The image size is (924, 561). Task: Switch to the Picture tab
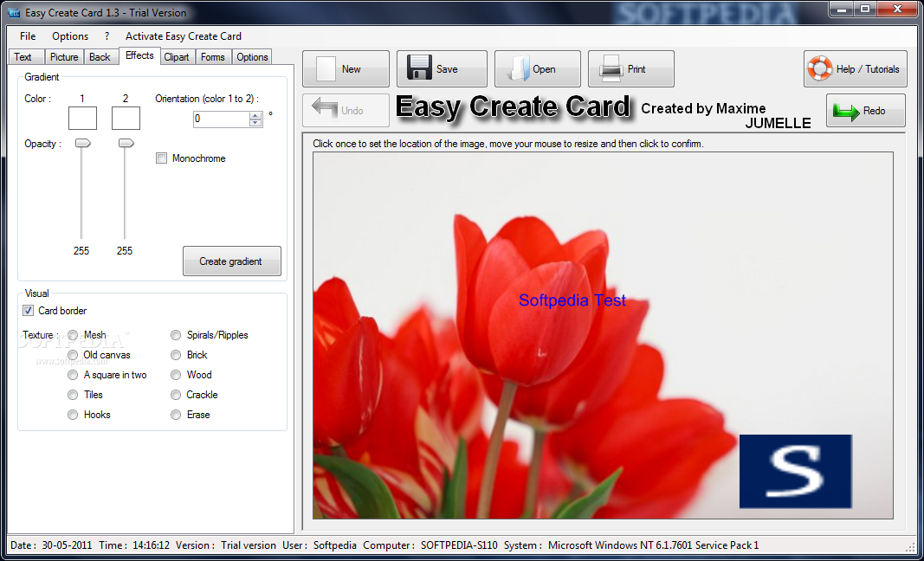64,56
